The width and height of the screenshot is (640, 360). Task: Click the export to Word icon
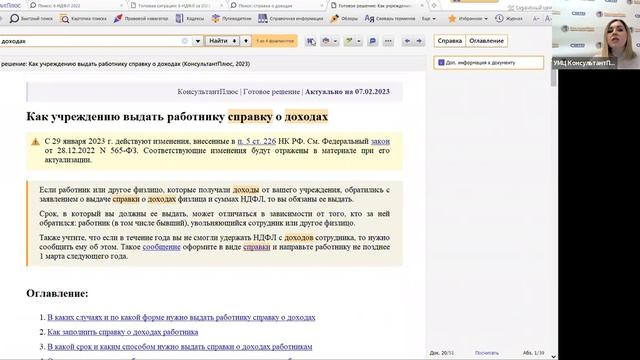tap(311, 41)
